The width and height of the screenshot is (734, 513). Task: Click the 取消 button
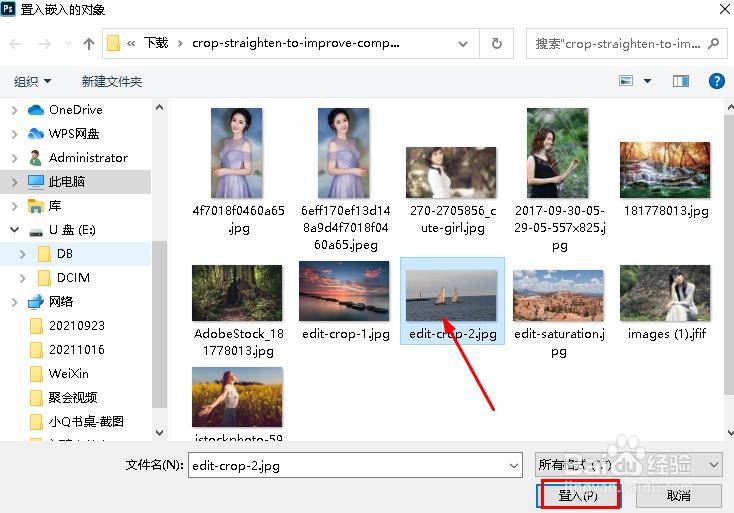click(x=679, y=496)
